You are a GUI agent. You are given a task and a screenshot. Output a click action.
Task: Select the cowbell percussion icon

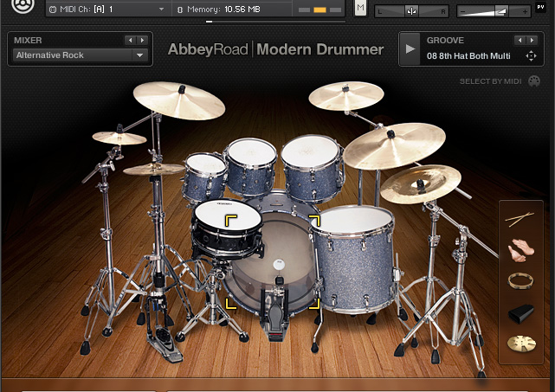coord(521,313)
